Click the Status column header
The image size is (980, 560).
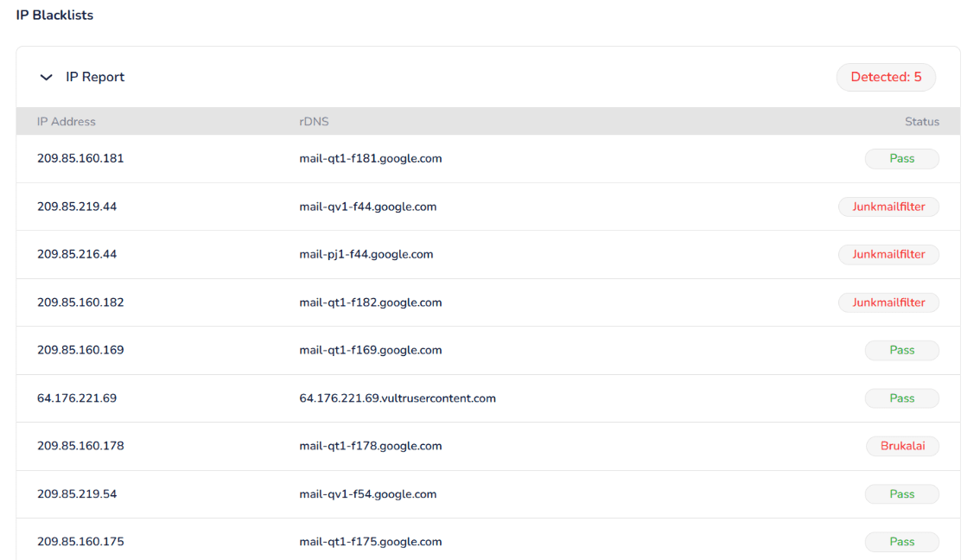(x=922, y=122)
